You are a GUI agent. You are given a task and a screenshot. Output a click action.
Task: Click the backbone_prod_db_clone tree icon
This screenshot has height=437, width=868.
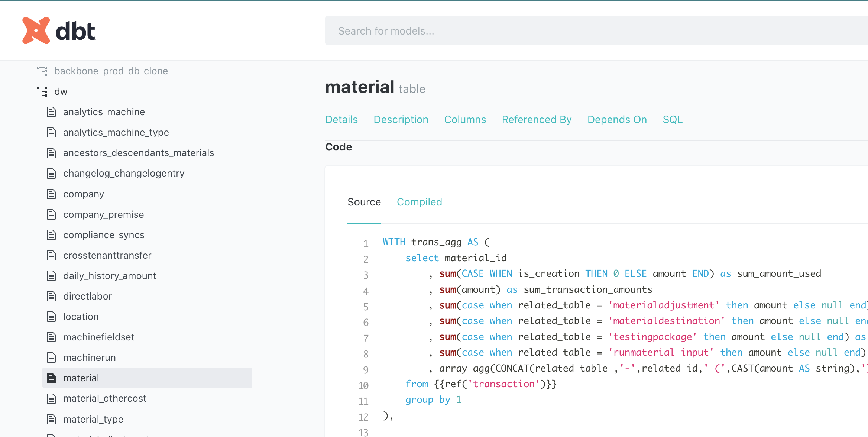(42, 71)
